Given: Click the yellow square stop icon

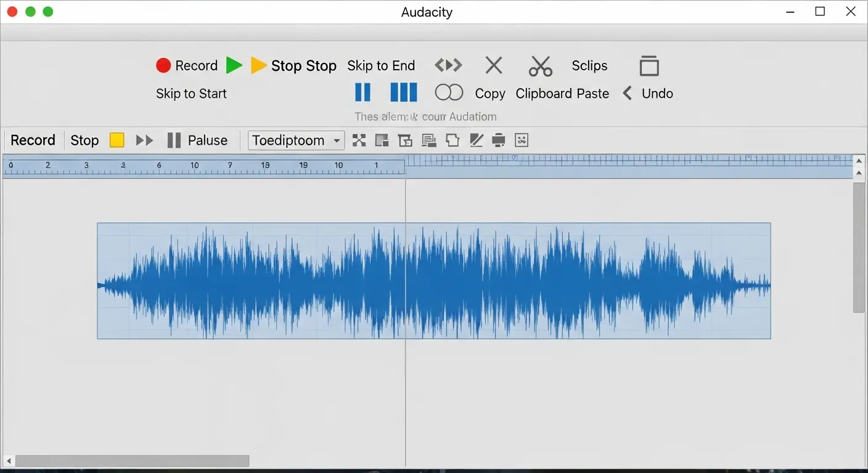Looking at the screenshot, I should (x=117, y=140).
